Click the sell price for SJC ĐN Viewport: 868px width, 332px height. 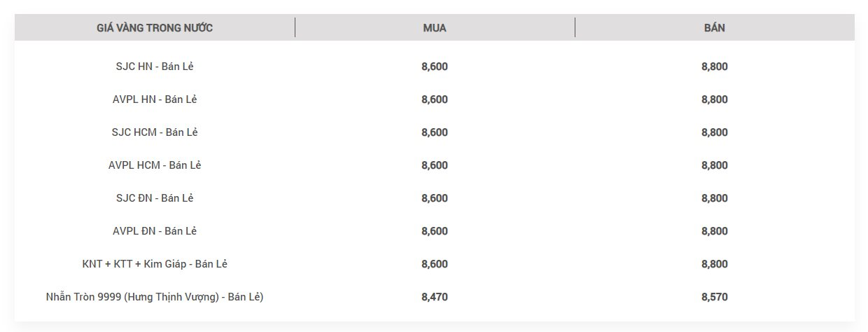click(x=715, y=198)
